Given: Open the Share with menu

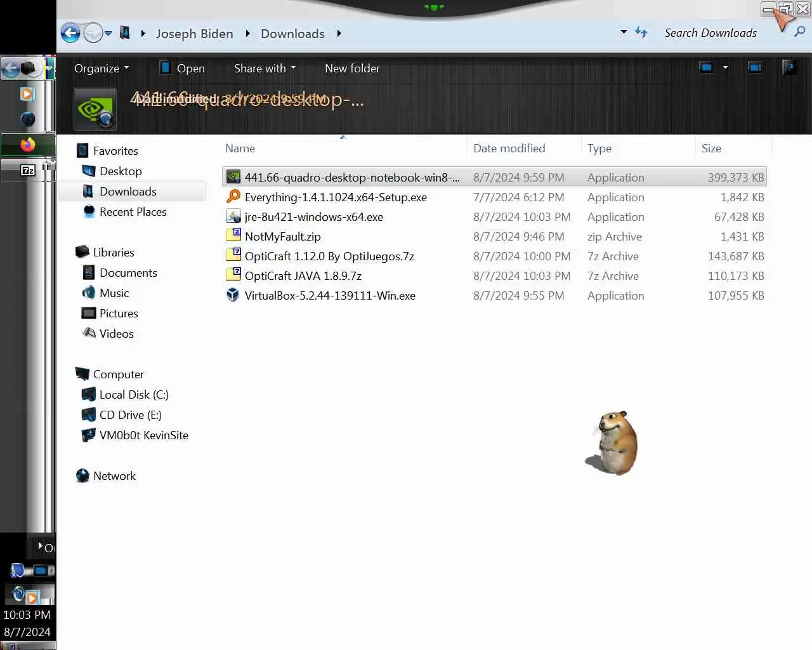Looking at the screenshot, I should pyautogui.click(x=265, y=69).
